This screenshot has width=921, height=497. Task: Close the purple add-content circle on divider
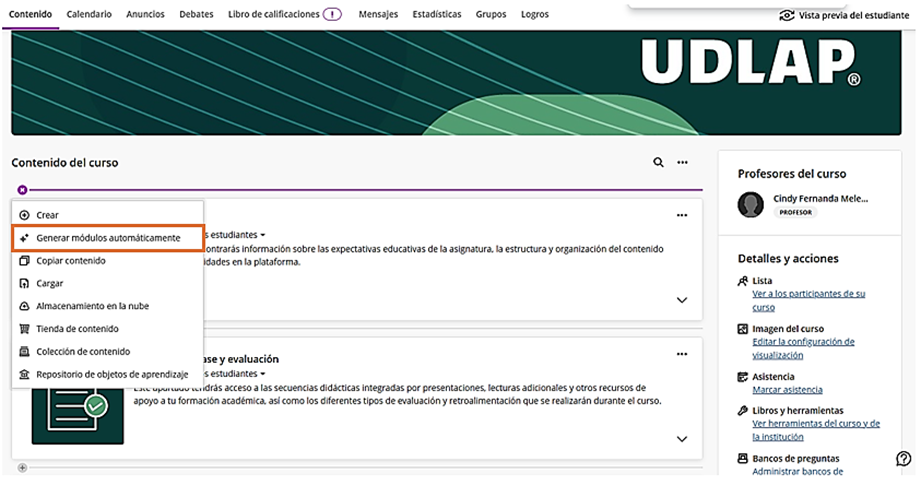point(22,190)
